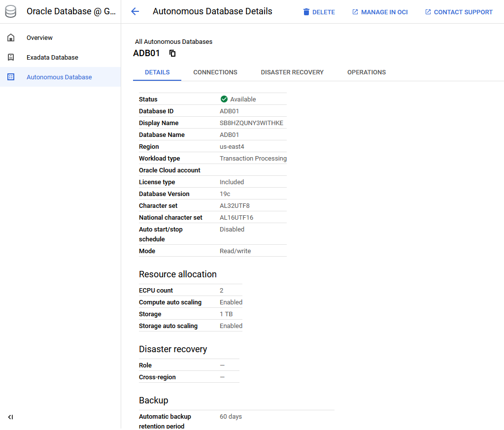Screen dimensions: 504x430
Task: Click the ECPU count value 2
Action: [x=222, y=291]
